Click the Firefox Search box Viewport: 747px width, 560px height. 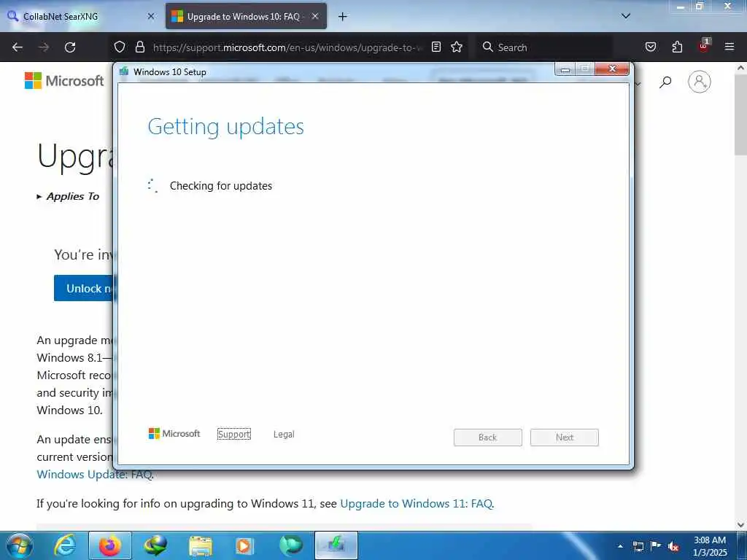pos(544,47)
